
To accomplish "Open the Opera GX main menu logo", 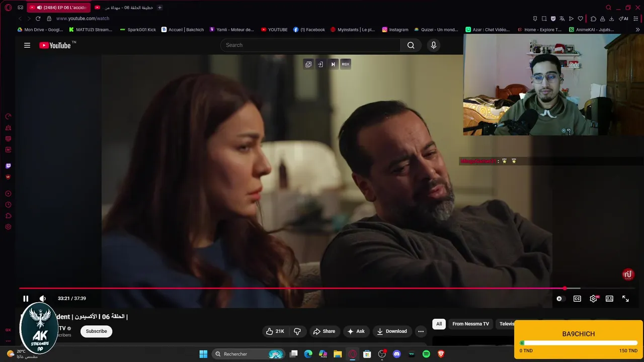I will 8,8.
